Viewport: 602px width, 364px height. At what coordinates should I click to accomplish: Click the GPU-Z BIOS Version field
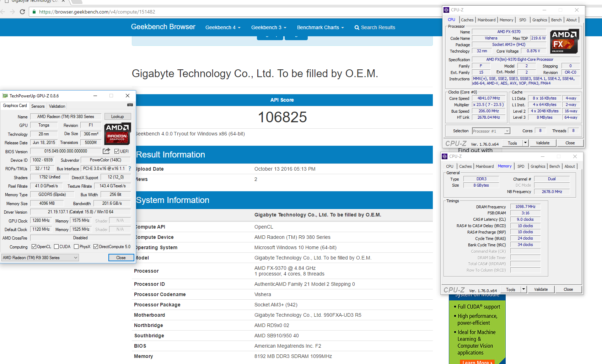[x=66, y=151]
